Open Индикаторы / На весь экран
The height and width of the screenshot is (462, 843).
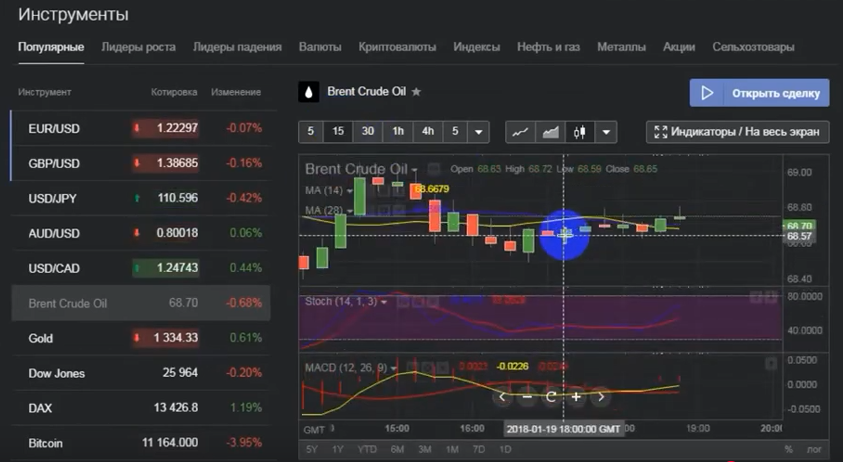[738, 132]
